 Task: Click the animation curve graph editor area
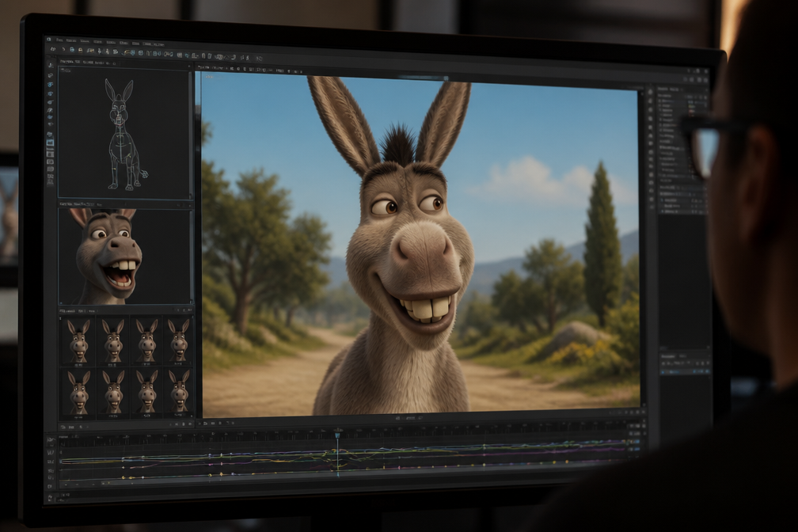344,461
